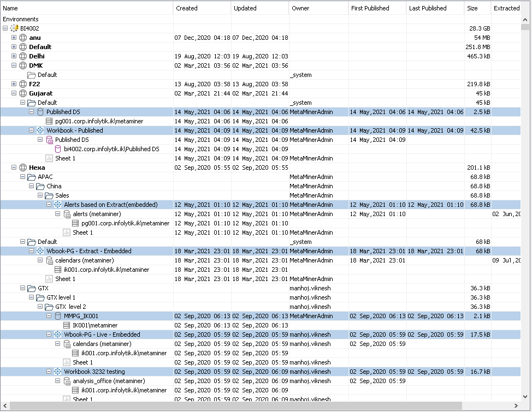Sort by the Last Published column header
Screen dimensions: 532x412
[x=435, y=8]
